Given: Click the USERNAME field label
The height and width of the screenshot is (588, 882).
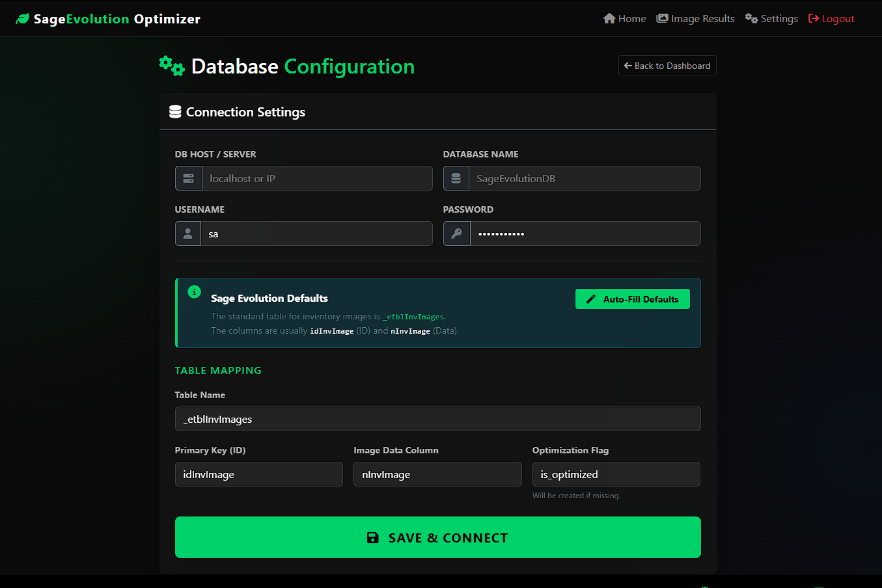Looking at the screenshot, I should [200, 209].
